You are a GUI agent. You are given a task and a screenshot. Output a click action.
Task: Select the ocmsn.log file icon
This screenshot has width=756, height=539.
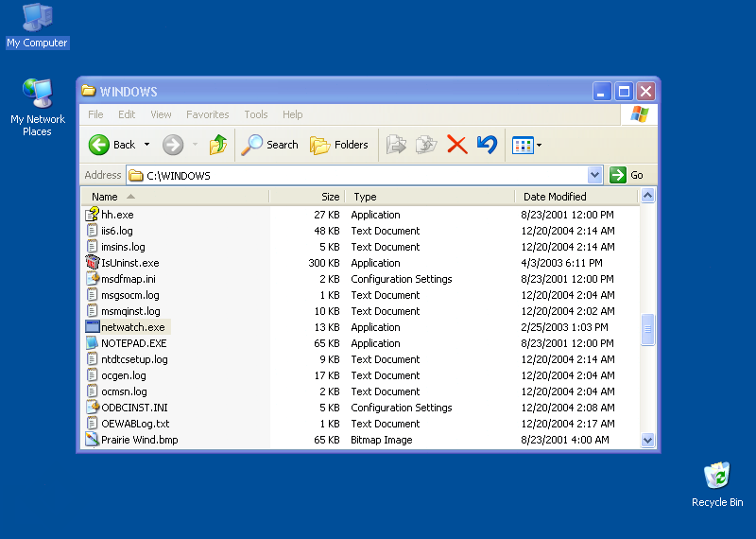click(x=92, y=391)
